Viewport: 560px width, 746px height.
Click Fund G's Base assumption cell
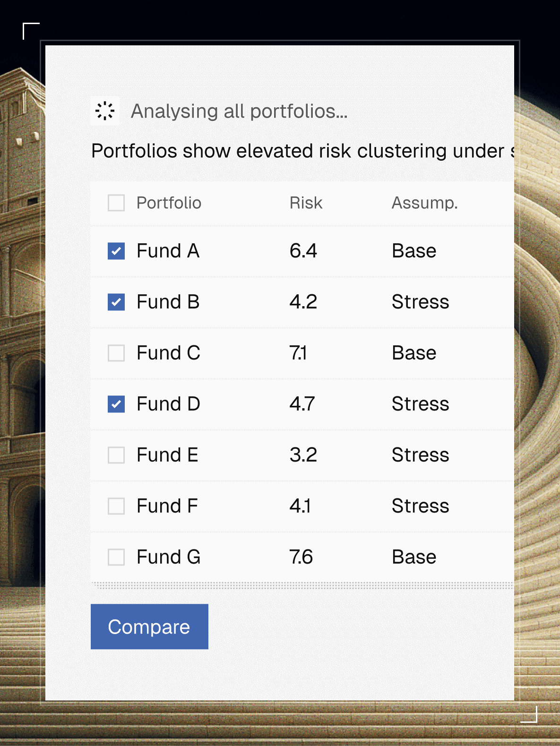pos(414,557)
